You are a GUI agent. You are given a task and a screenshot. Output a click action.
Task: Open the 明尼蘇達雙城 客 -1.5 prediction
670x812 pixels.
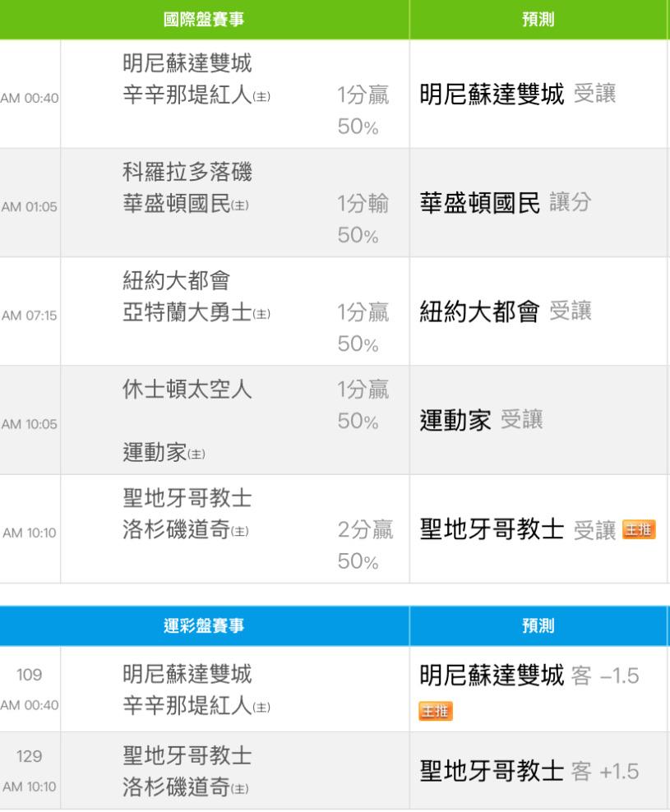(x=529, y=676)
